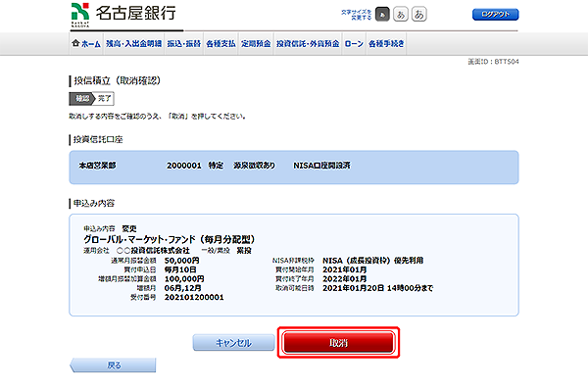Click the 50,000円 monthly amount
Image resolution: width=588 pixels, height=390 pixels.
(182, 261)
